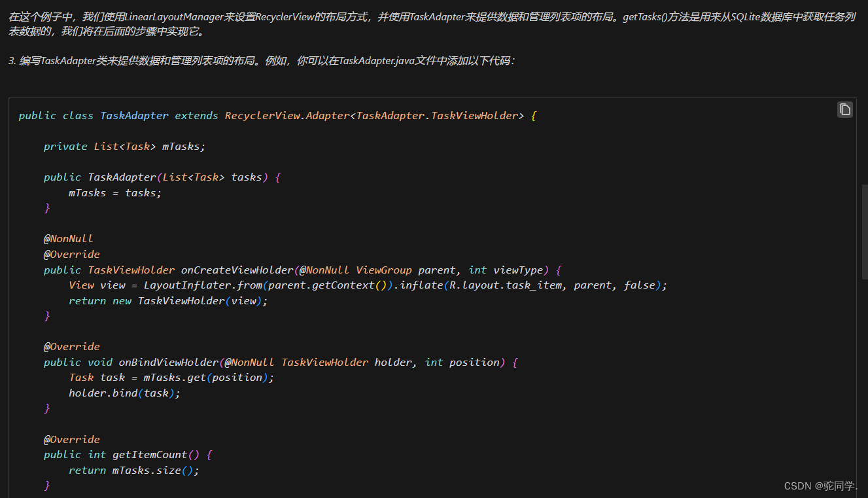Click the paragraph mentioning LinearLayoutManager
Screen dimensions: 868x498
[432, 24]
